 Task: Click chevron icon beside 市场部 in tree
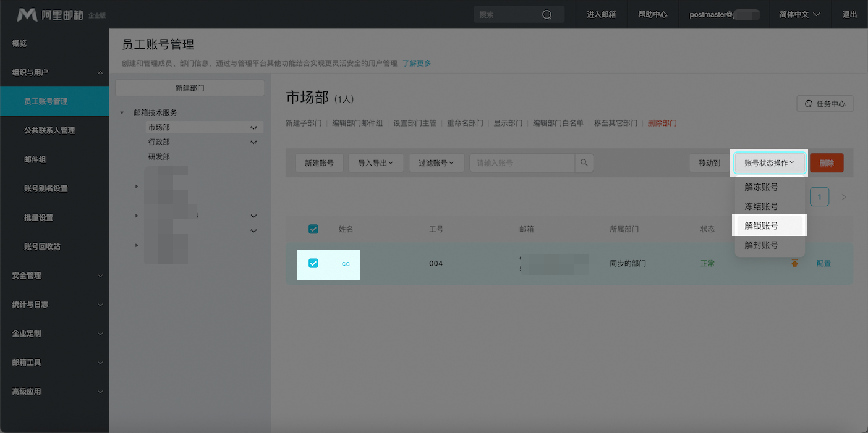pyautogui.click(x=253, y=128)
